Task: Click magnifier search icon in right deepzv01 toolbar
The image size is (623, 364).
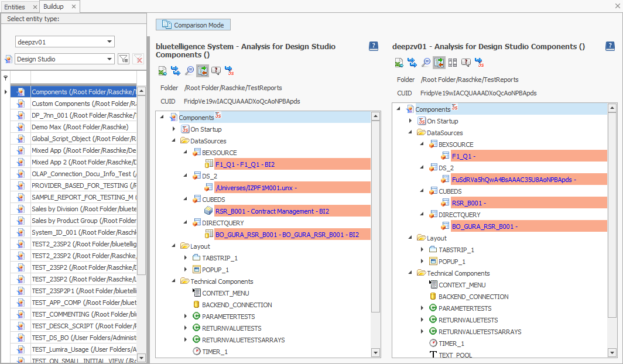Action: 426,63
